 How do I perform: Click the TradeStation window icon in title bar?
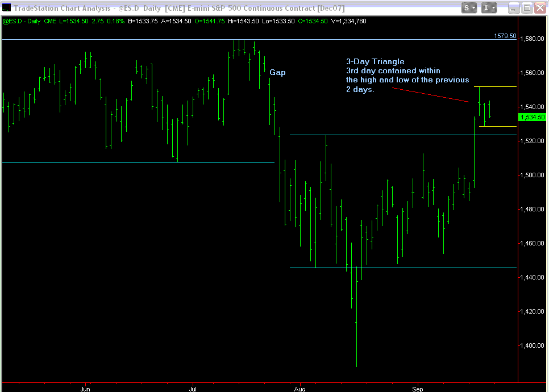click(6, 7)
